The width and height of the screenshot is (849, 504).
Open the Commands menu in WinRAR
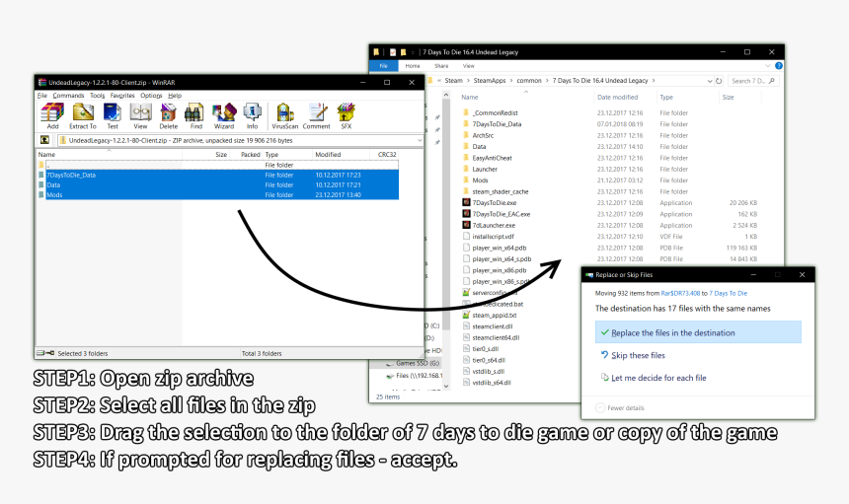tap(68, 95)
